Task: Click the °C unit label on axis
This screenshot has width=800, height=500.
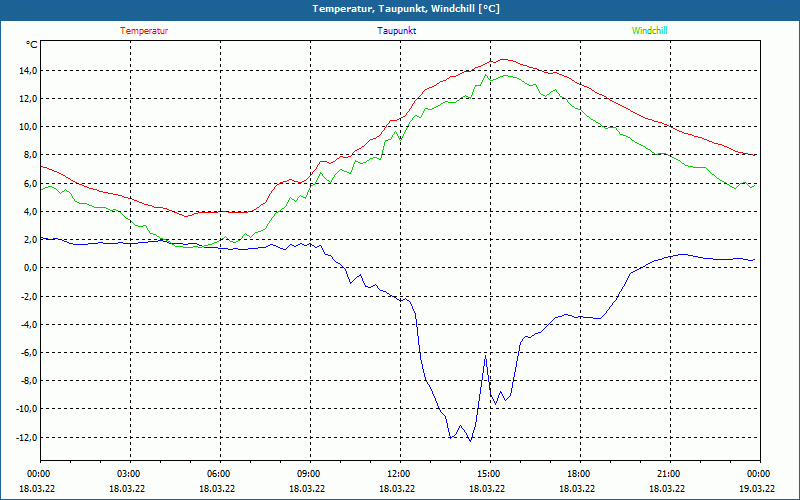Action: 32,45
